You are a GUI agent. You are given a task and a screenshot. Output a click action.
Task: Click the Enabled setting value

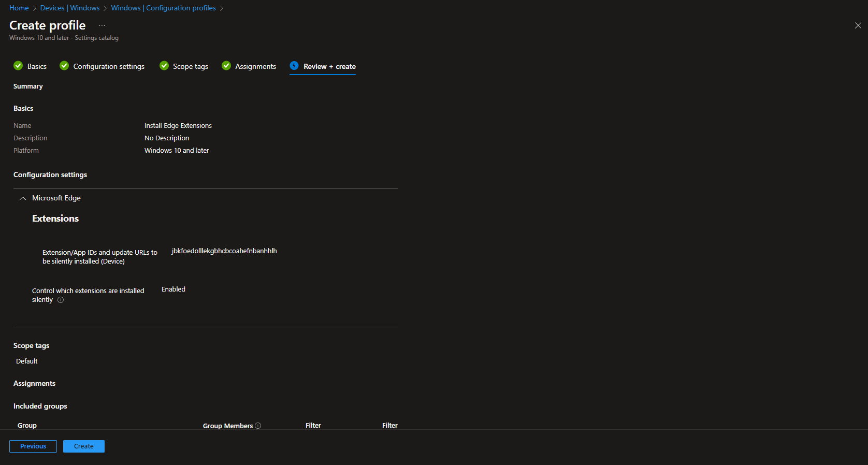pyautogui.click(x=173, y=289)
